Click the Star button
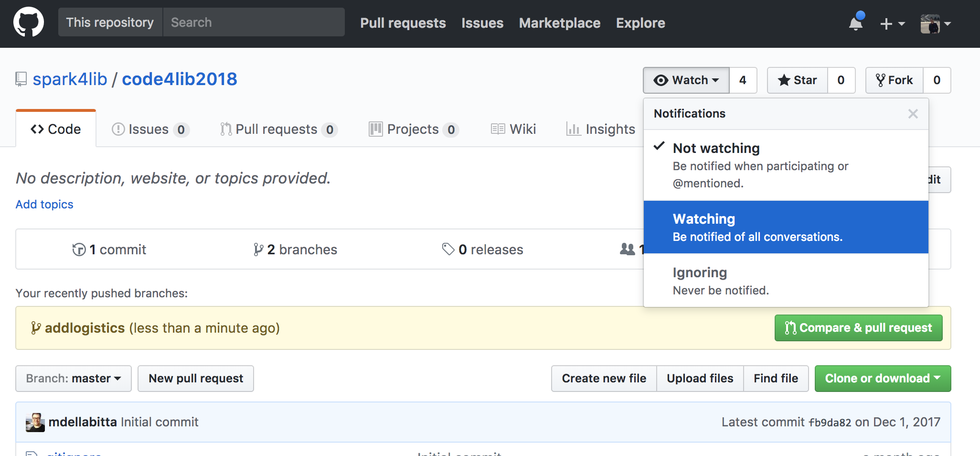The image size is (980, 456). click(797, 80)
